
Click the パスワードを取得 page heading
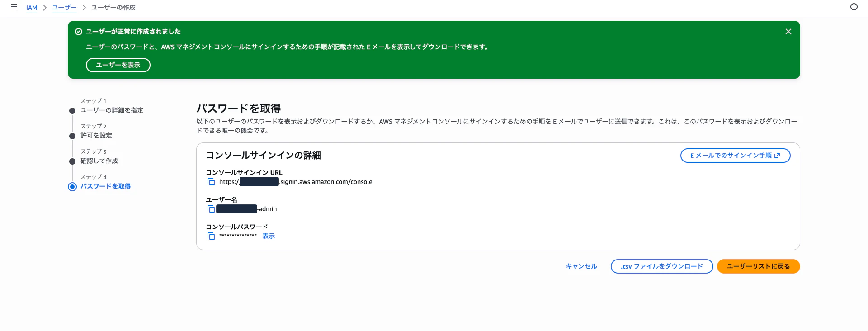(x=238, y=109)
